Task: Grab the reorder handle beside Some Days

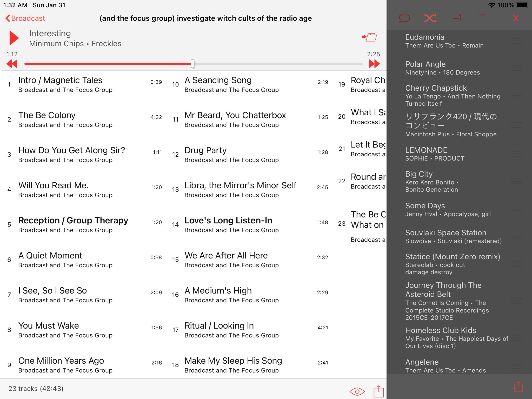Action: click(x=517, y=209)
